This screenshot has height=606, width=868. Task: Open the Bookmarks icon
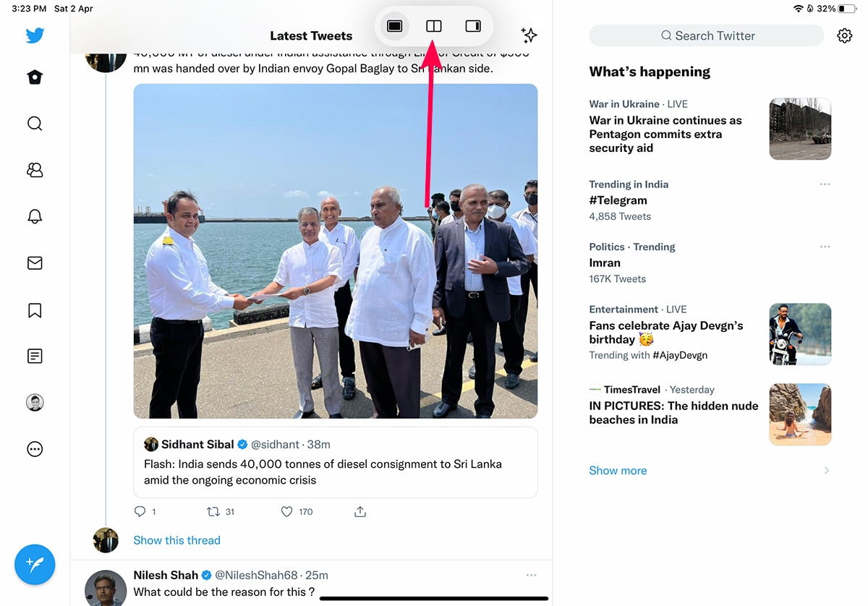point(35,310)
